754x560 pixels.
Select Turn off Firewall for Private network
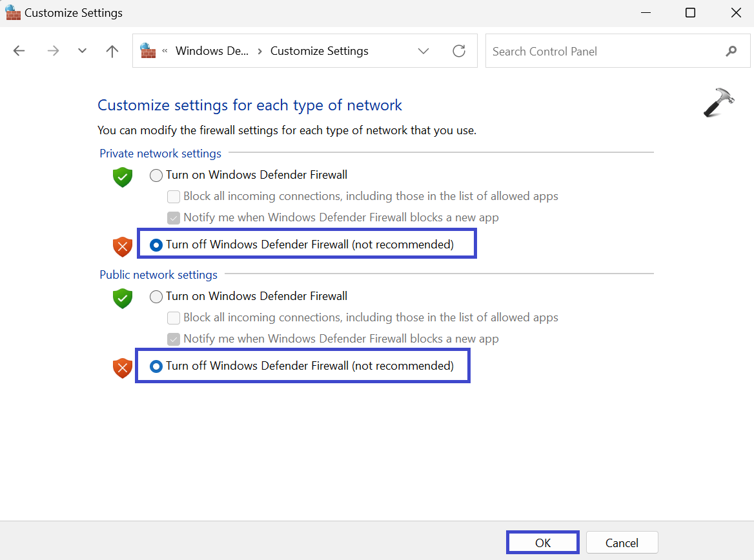click(x=156, y=245)
